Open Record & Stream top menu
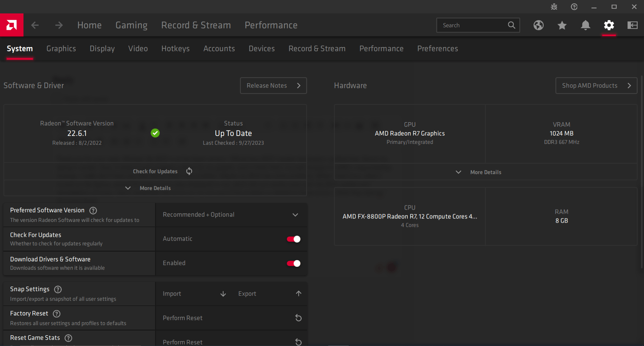Image resolution: width=644 pixels, height=346 pixels. click(196, 25)
